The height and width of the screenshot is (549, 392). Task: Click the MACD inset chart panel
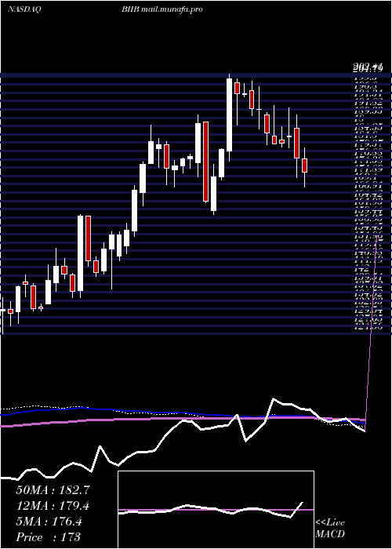click(x=216, y=510)
